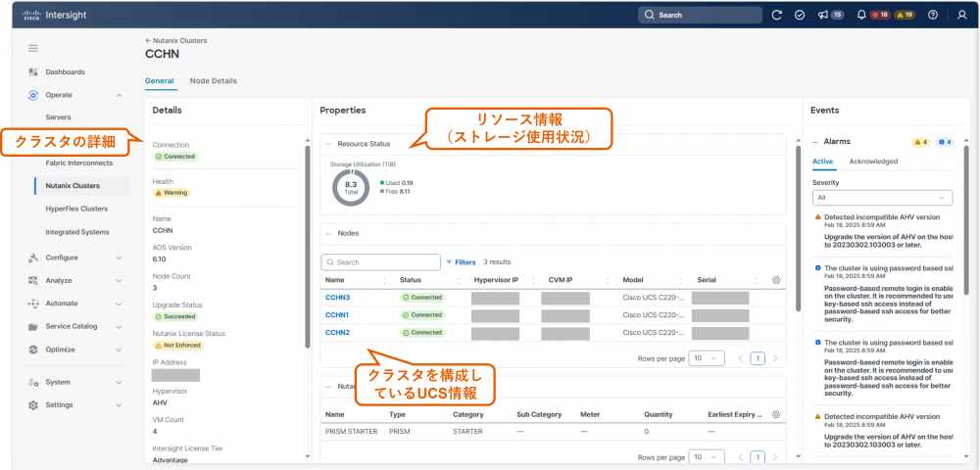This screenshot has width=980, height=470.
Task: Expand the Settings menu section
Action: pyautogui.click(x=119, y=405)
